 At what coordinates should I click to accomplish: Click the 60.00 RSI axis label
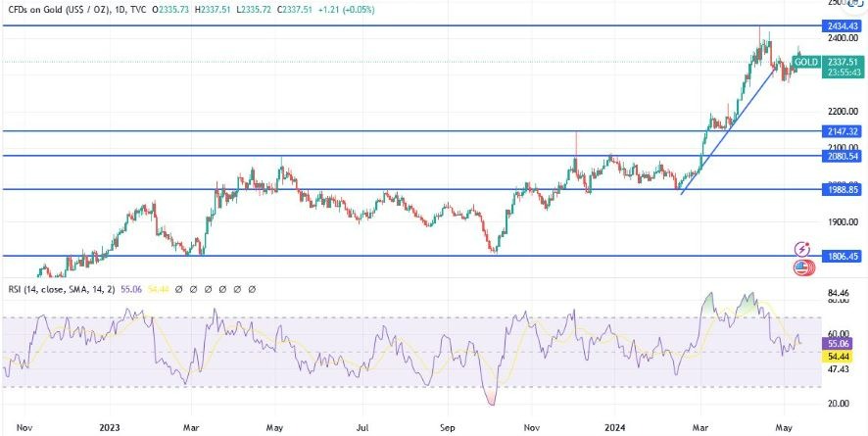click(840, 334)
